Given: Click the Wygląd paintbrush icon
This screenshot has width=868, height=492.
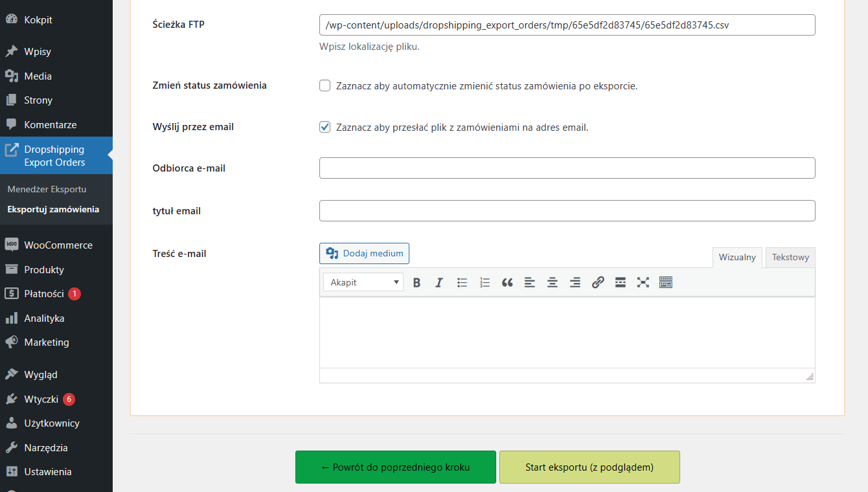Looking at the screenshot, I should (11, 374).
